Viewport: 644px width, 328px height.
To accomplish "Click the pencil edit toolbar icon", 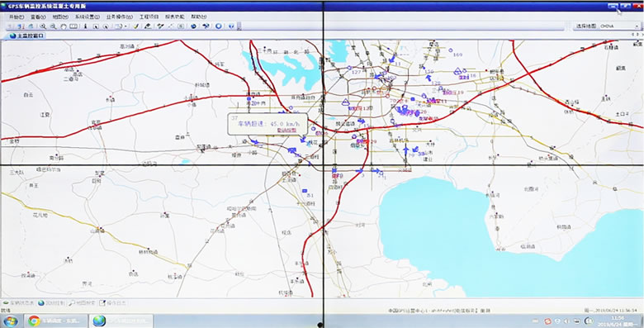I will (x=148, y=26).
